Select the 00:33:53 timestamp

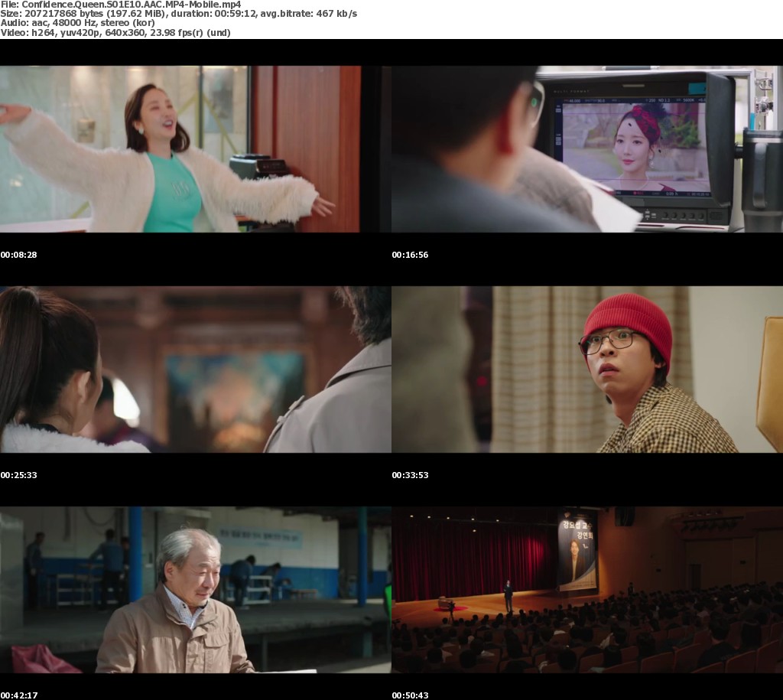coord(410,475)
